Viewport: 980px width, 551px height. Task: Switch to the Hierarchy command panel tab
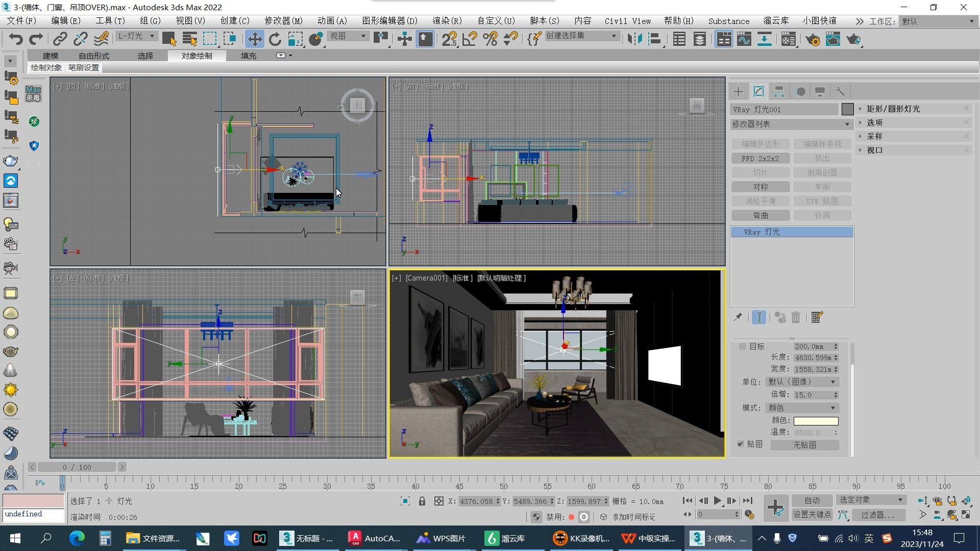pyautogui.click(x=779, y=91)
